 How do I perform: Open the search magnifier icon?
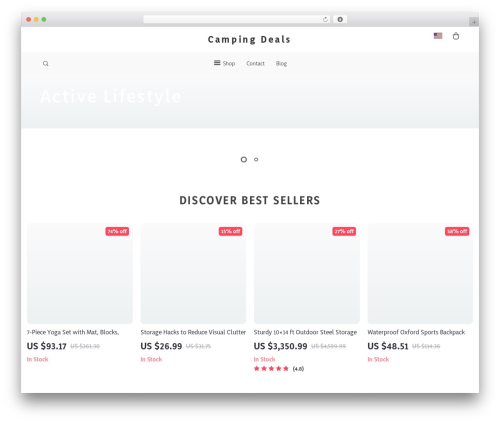46,63
